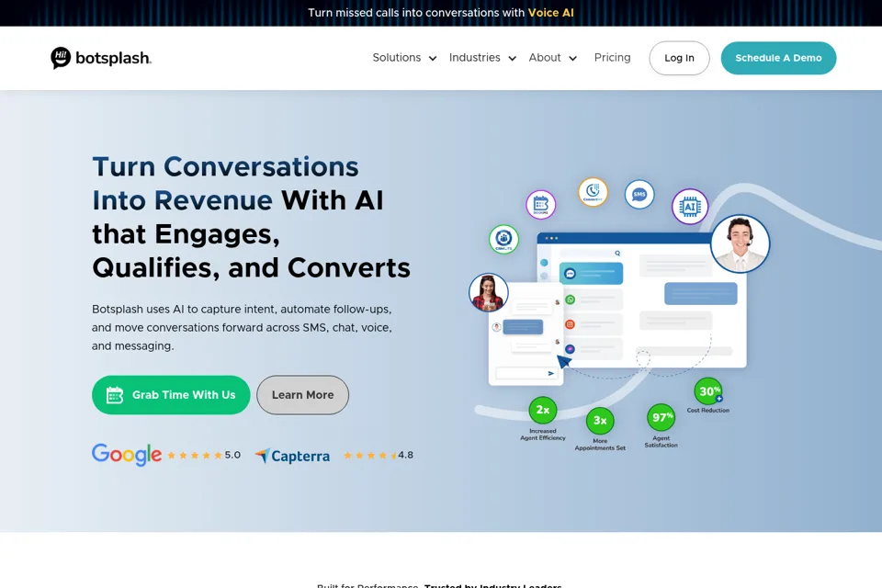This screenshot has width=882, height=588.
Task: Expand the About dropdown chevron
Action: (x=572, y=59)
